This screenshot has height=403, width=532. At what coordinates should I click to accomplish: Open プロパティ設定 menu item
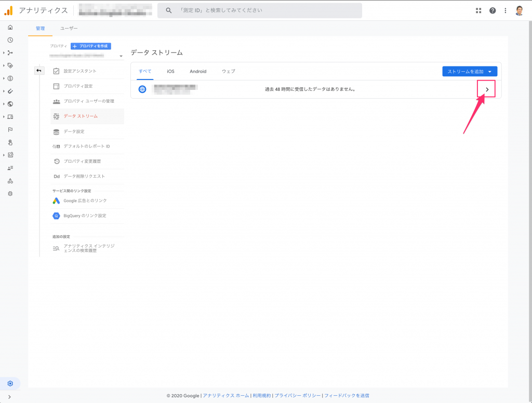click(87, 86)
